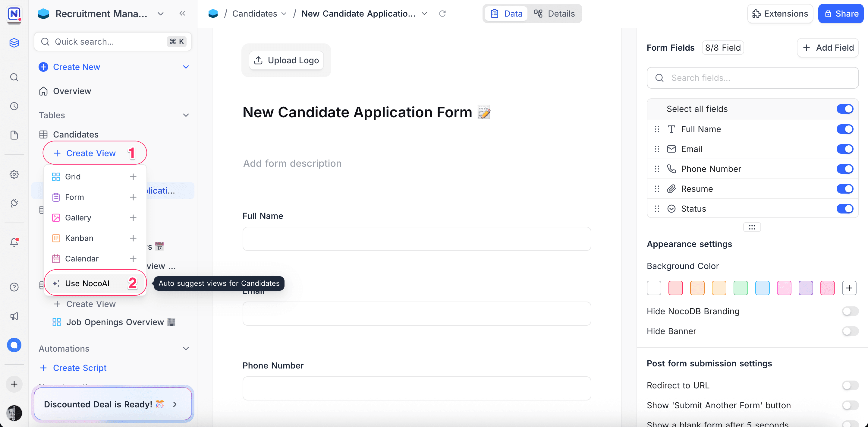Select Use NocoAI from the view menu
868x427 pixels.
click(87, 283)
